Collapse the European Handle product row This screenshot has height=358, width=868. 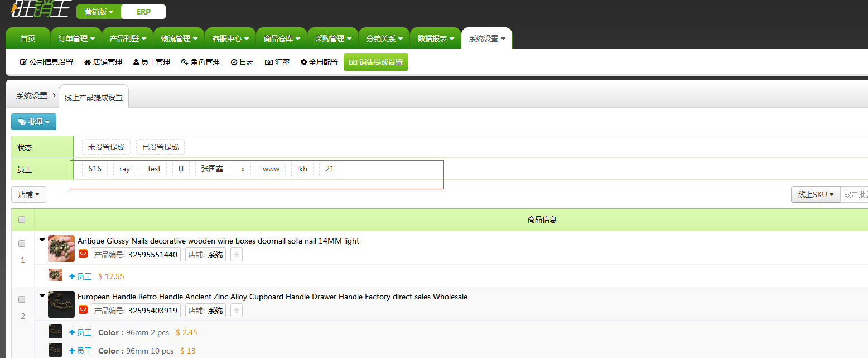click(x=42, y=296)
